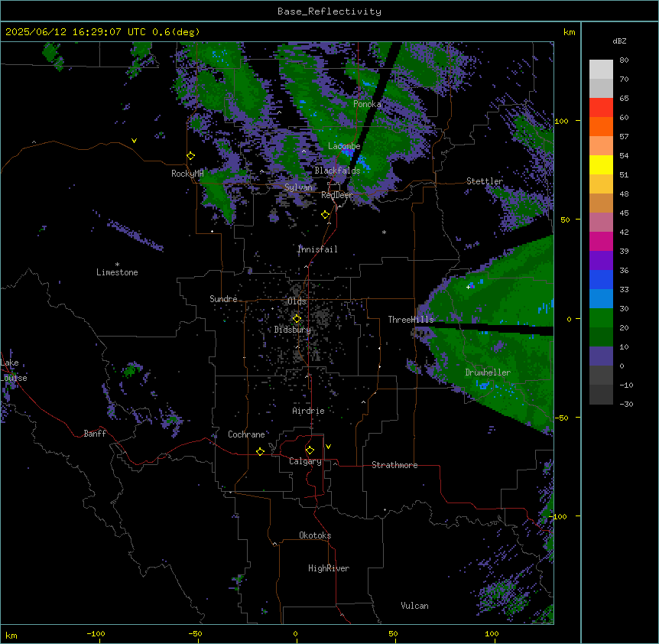Image resolution: width=659 pixels, height=644 pixels.
Task: Click the yellow diamond marker above Calgary label
Action: coord(310,450)
